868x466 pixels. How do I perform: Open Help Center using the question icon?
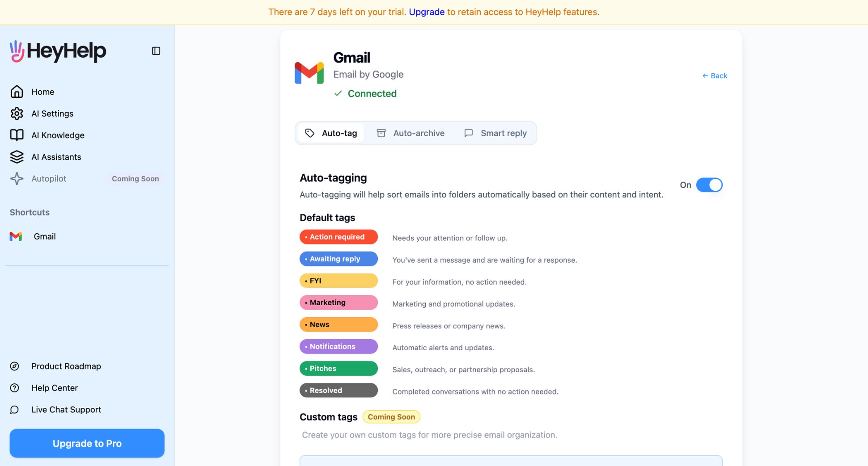(x=15, y=388)
